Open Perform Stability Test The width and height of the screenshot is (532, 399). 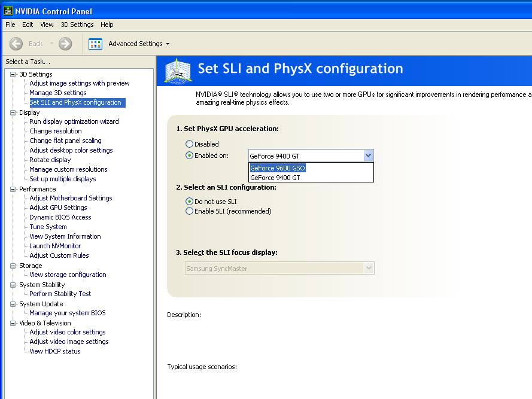60,294
